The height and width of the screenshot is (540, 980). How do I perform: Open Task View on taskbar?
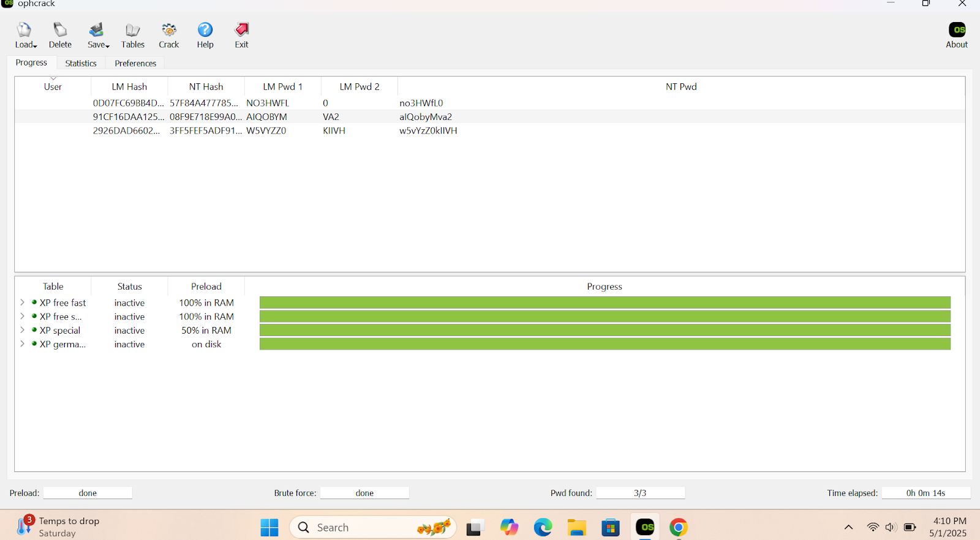pyautogui.click(x=475, y=527)
